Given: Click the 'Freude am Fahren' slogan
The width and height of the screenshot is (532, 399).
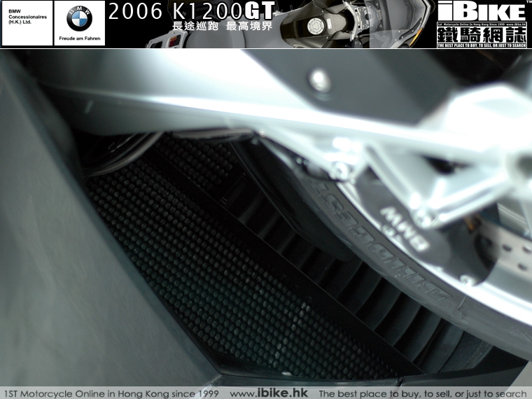Looking at the screenshot, I should [x=80, y=38].
